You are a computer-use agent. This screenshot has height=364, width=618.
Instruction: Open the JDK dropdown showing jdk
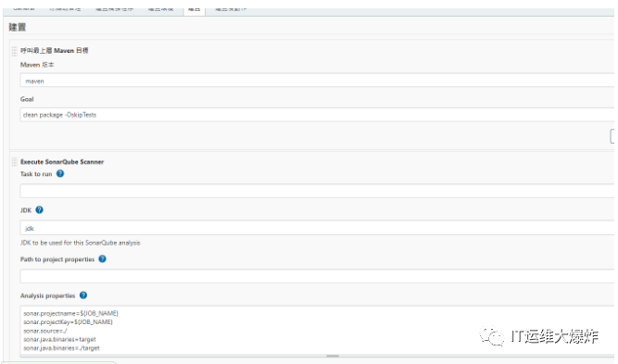pos(317,228)
